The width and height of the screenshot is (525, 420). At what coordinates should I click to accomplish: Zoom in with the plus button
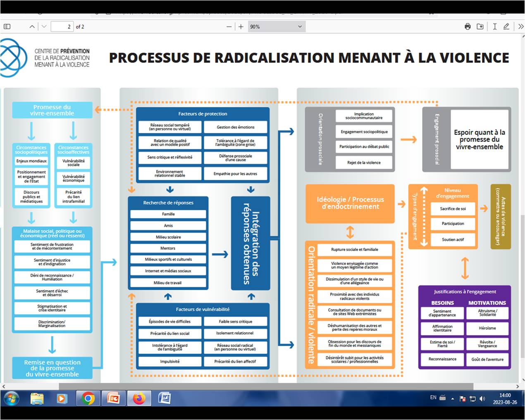click(241, 26)
